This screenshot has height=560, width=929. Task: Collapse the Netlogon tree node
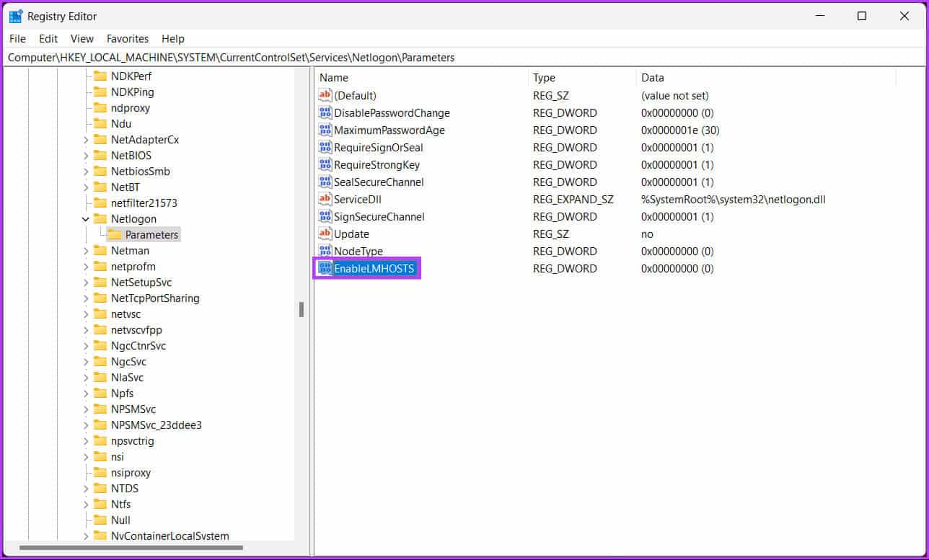[86, 219]
